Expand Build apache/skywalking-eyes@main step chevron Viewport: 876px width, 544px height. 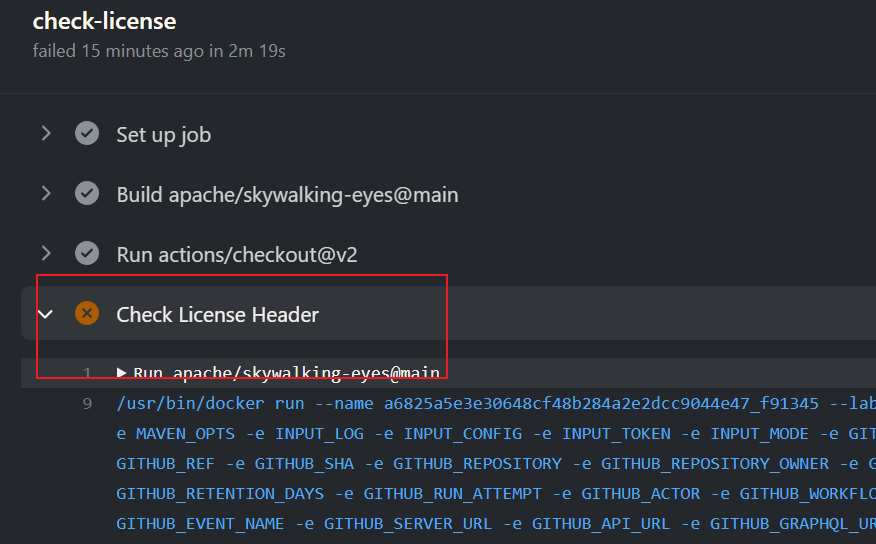pos(46,193)
